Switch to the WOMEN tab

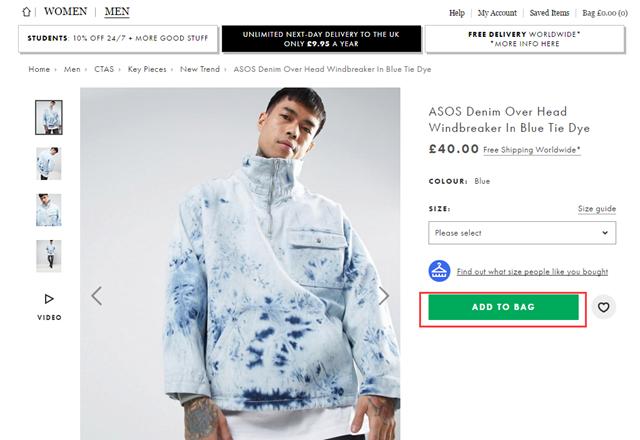pos(66,13)
